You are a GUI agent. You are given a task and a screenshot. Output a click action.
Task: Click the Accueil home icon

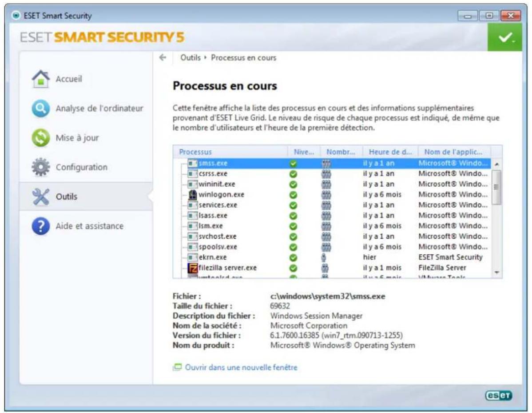(x=41, y=79)
